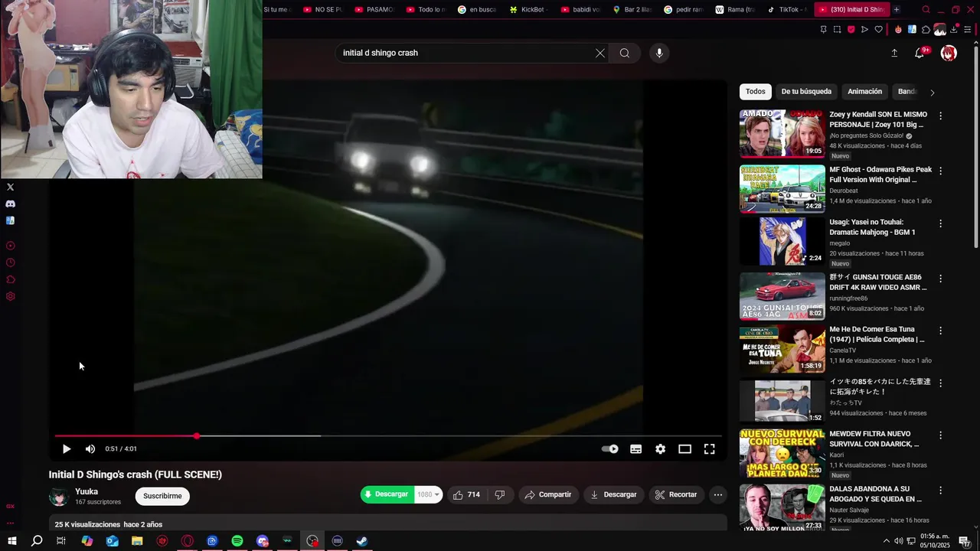Screen dimensions: 980x551
Task: Open browser tab search magnifier
Action: pyautogui.click(x=926, y=10)
